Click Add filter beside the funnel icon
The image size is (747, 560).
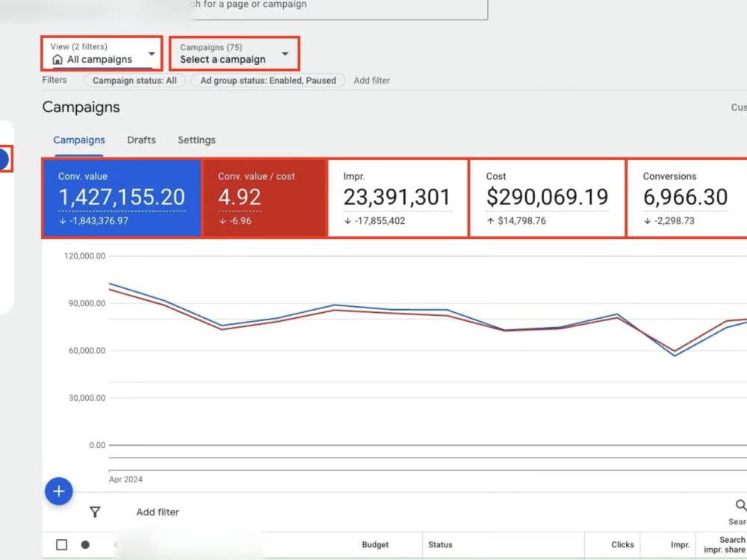pos(158,512)
